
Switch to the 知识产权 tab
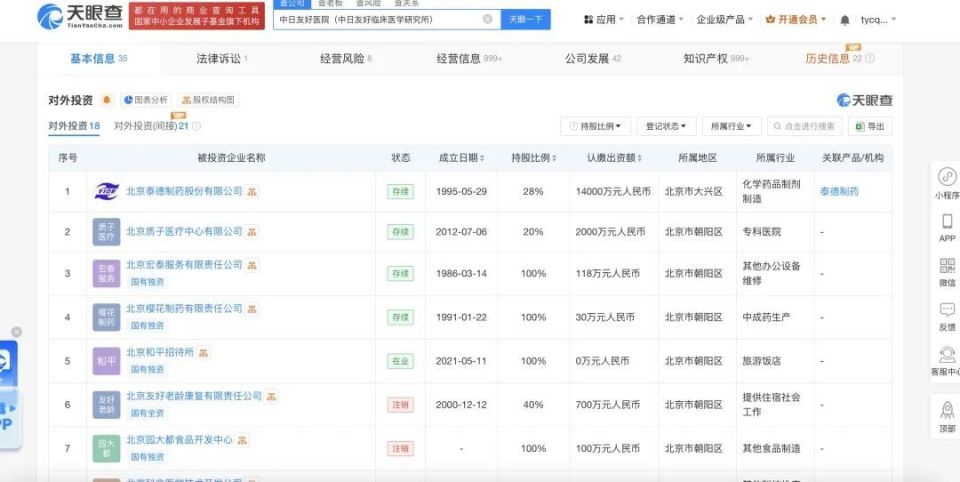click(716, 59)
